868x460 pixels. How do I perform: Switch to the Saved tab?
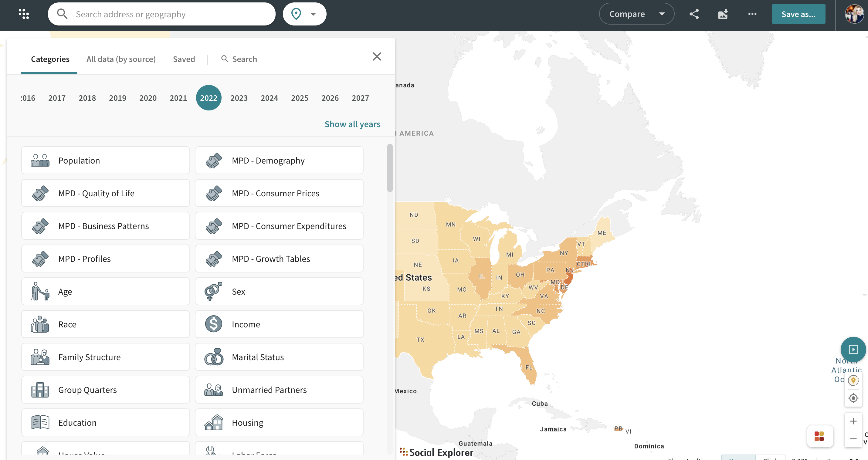click(x=184, y=59)
